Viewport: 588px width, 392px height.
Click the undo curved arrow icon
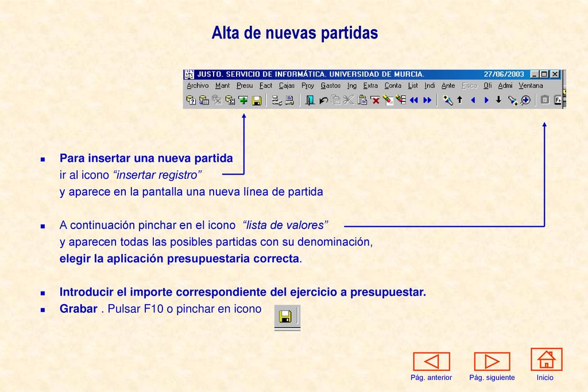coord(323,100)
